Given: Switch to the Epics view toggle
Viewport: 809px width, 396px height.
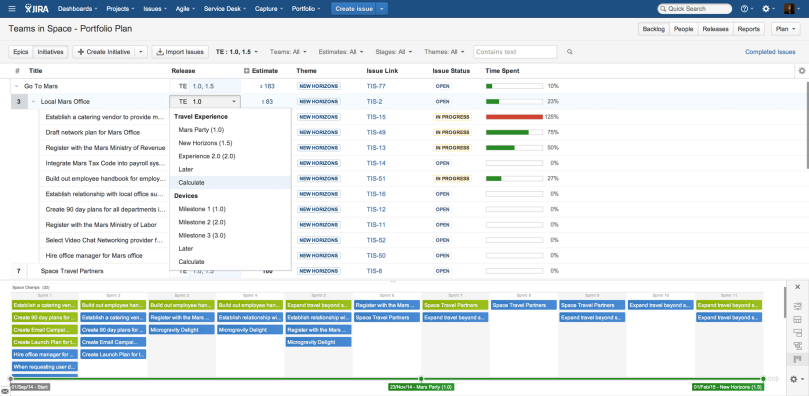Looking at the screenshot, I should click(21, 52).
